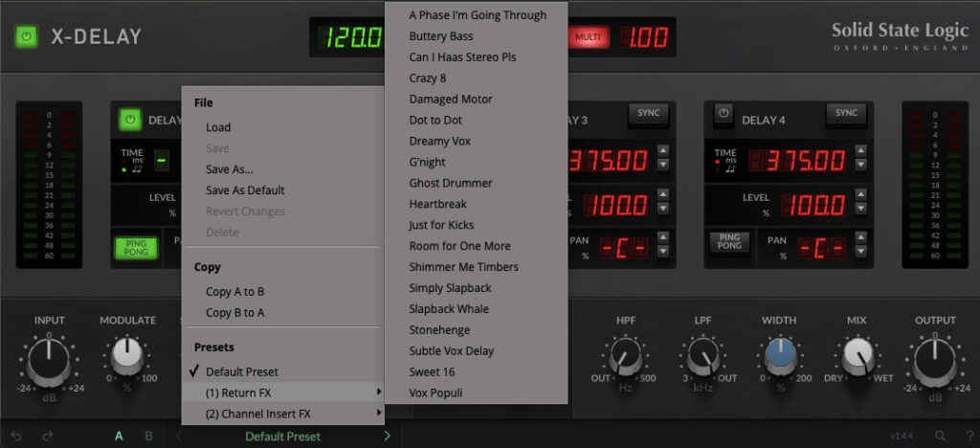Decrease Delay 3 level down arrow

click(663, 208)
